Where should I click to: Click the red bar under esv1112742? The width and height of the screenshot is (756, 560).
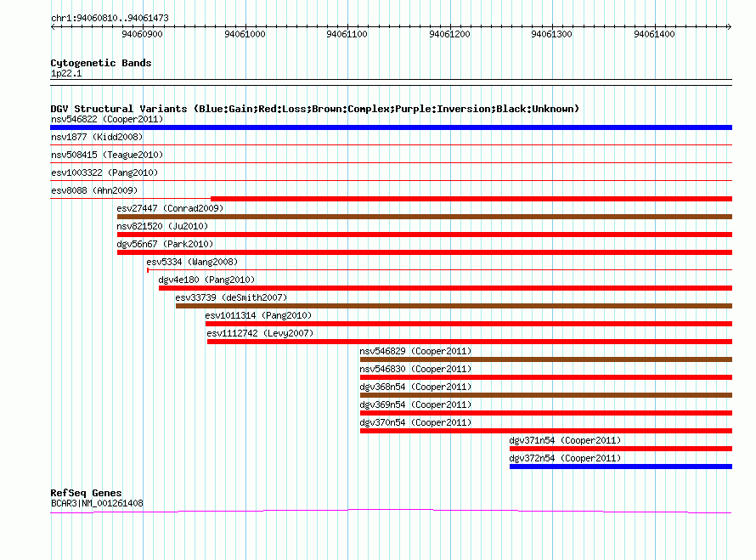pyautogui.click(x=470, y=342)
